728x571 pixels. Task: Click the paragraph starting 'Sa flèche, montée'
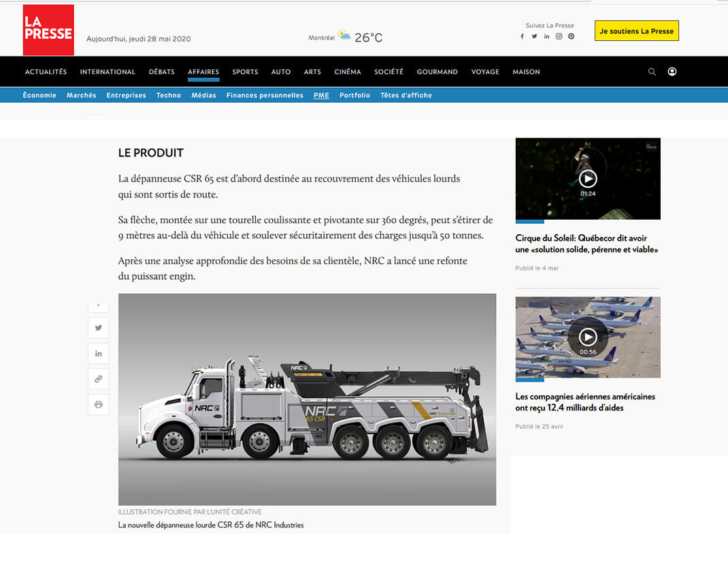305,228
